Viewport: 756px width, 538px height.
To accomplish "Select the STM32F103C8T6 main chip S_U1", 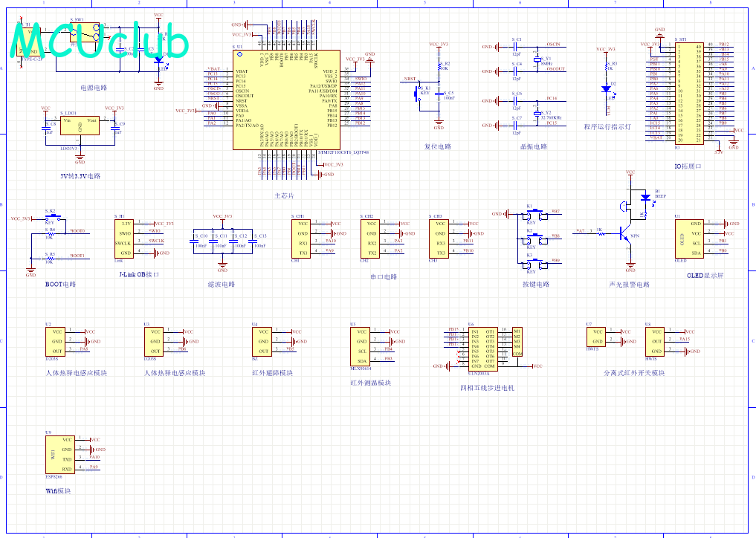I will [x=286, y=100].
